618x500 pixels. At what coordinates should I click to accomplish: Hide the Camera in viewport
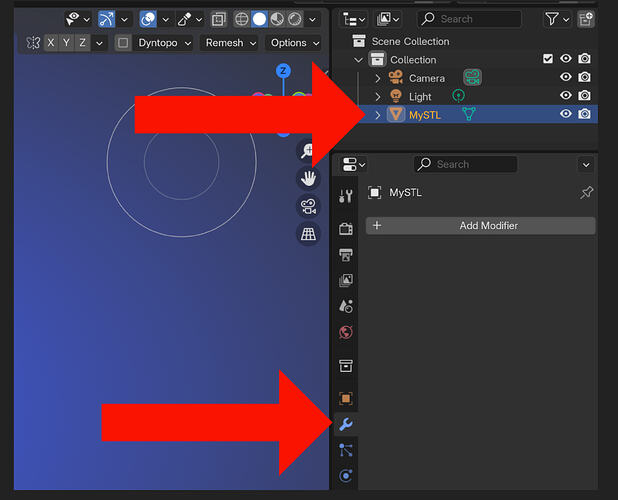[566, 76]
